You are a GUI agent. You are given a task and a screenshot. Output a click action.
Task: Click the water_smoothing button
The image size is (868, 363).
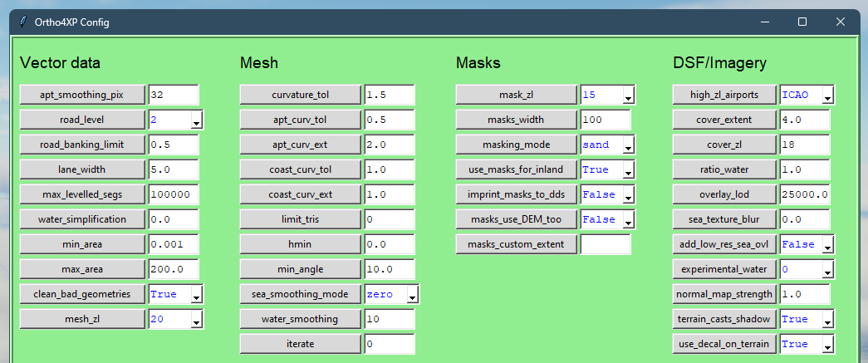(301, 319)
